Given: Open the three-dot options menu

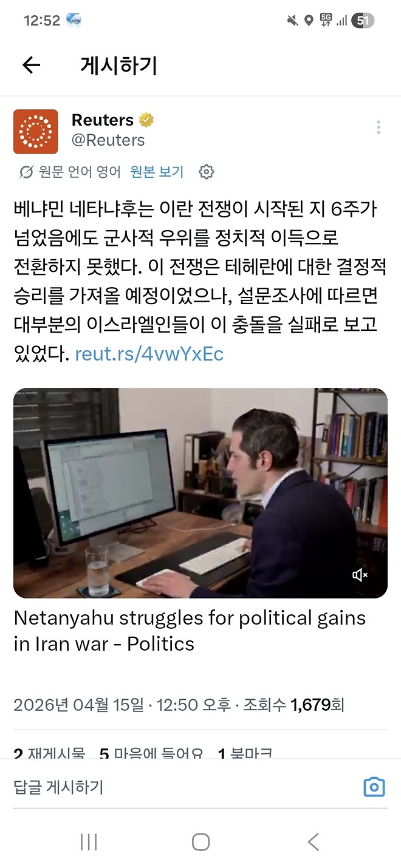Looking at the screenshot, I should click(378, 127).
